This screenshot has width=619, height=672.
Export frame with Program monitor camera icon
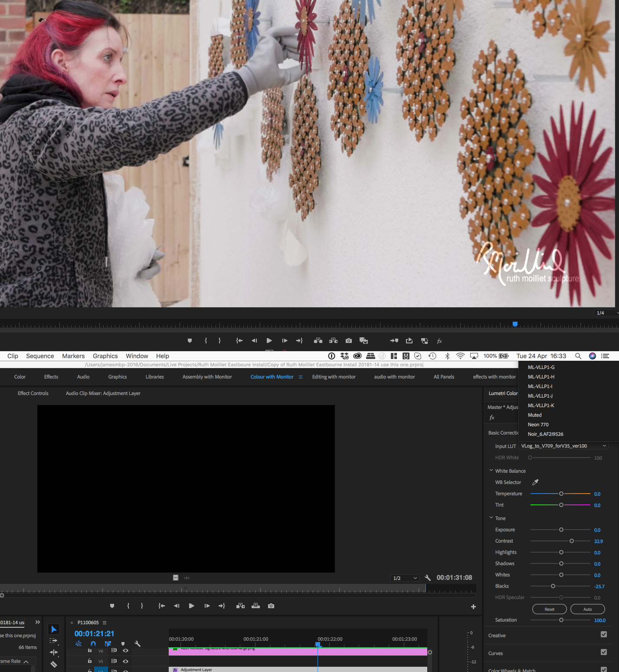(349, 341)
